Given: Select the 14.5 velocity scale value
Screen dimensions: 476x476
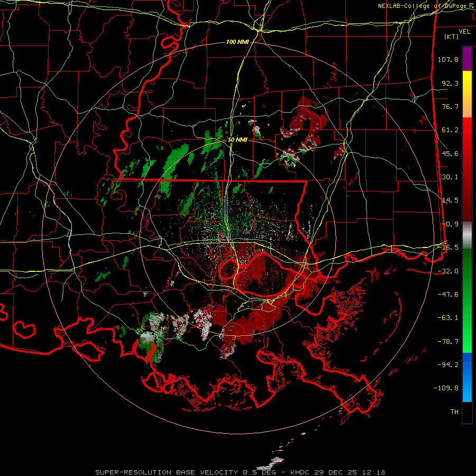Looking at the screenshot, I should click(x=450, y=200).
